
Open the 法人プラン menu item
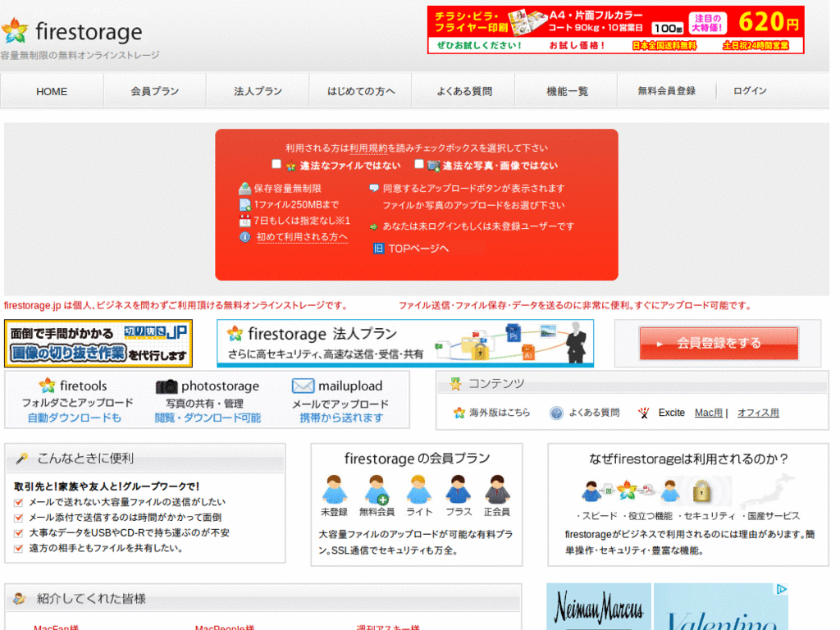[258, 91]
